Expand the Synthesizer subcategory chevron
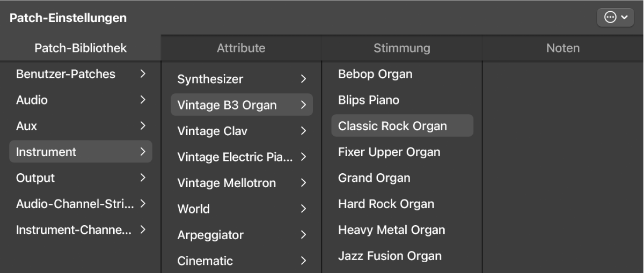 tap(303, 79)
